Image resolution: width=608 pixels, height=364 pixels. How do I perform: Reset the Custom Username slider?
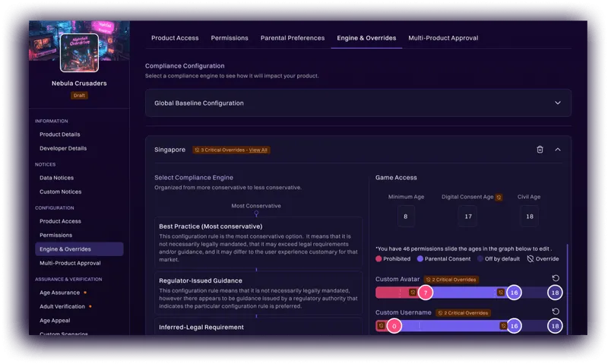[556, 312]
